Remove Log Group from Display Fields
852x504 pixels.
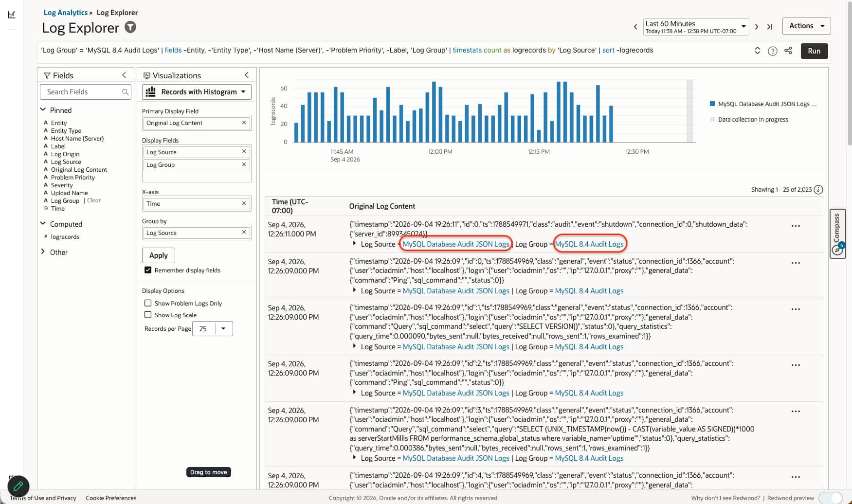pos(244,164)
